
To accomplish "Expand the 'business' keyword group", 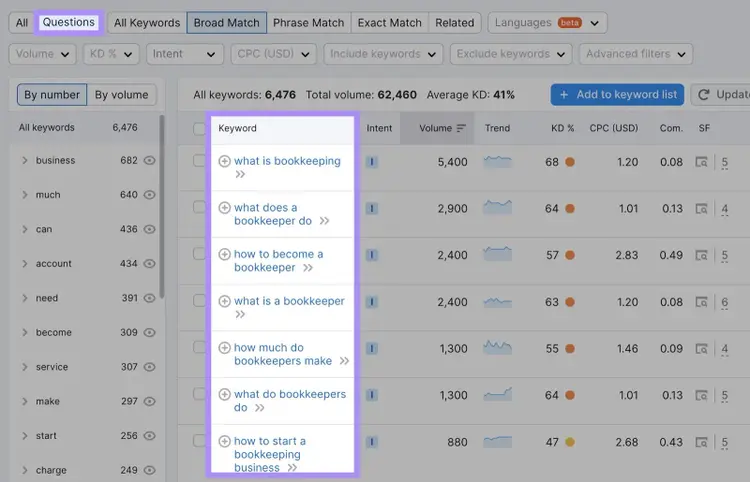I will 24,160.
